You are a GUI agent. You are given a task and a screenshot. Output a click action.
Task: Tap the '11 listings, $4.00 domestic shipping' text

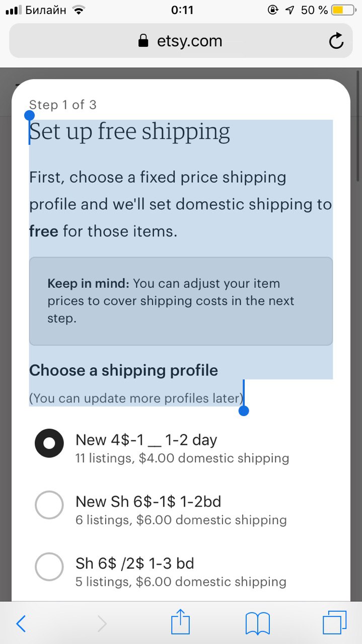click(182, 458)
